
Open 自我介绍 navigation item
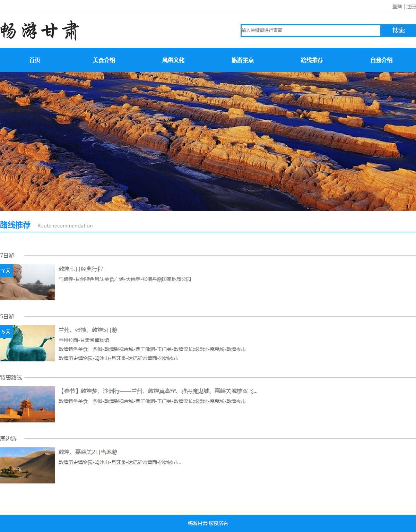(381, 60)
